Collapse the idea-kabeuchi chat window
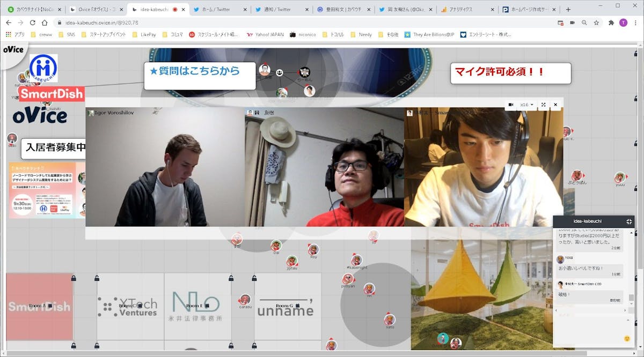This screenshot has height=357, width=644. click(x=629, y=221)
